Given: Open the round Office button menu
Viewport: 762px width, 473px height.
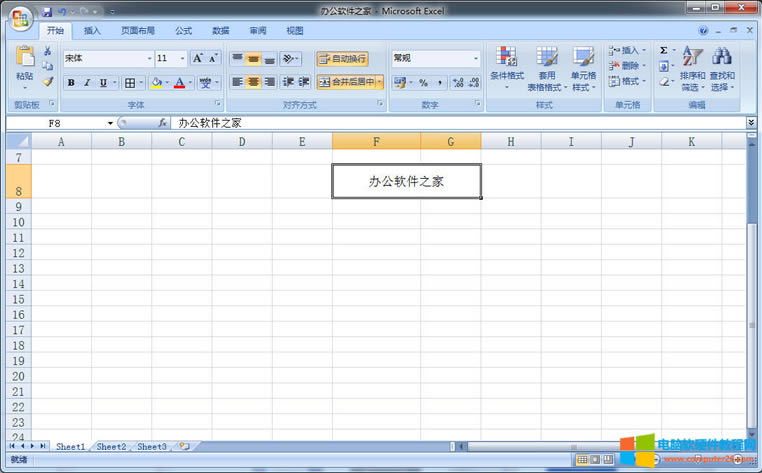Looking at the screenshot, I should click(x=19, y=17).
